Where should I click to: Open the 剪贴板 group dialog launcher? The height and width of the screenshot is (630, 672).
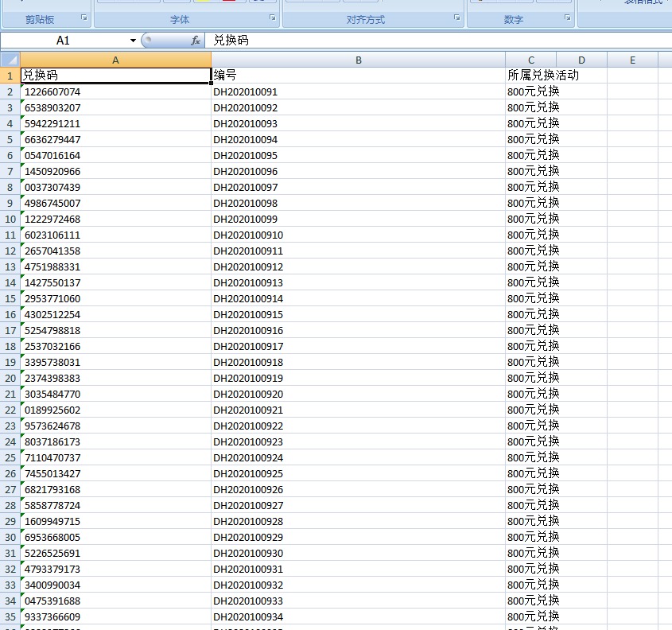[84, 17]
